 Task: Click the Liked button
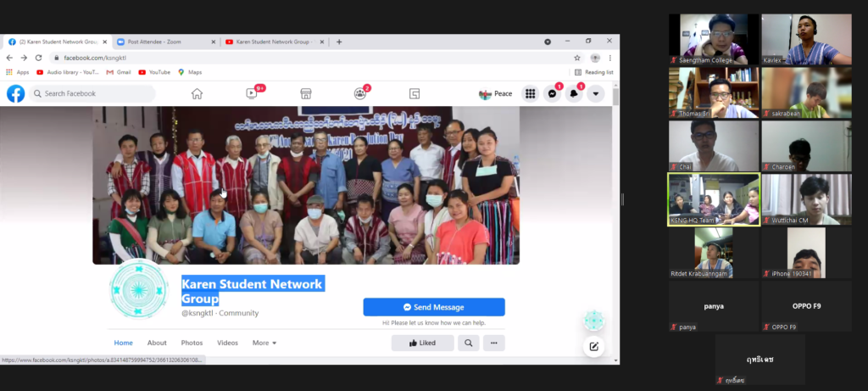click(x=422, y=343)
